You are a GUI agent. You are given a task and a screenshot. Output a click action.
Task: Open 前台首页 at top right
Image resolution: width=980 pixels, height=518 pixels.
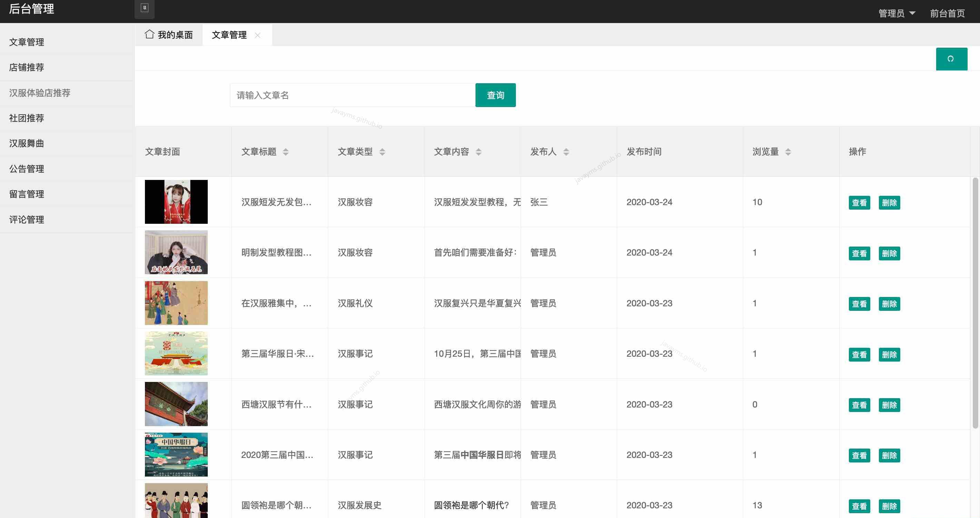point(947,12)
